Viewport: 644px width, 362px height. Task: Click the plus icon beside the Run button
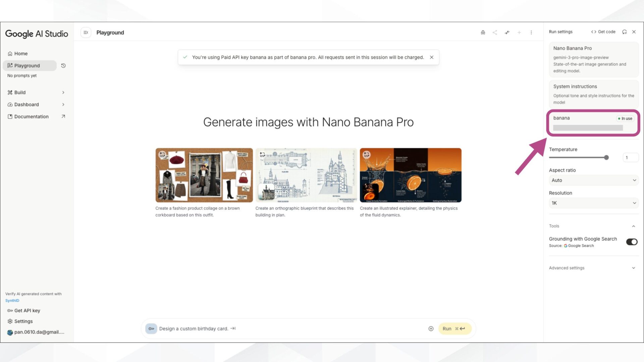tap(431, 328)
